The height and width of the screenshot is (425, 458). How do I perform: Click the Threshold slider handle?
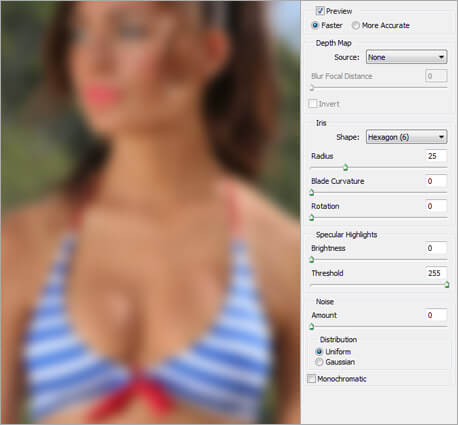447,284
